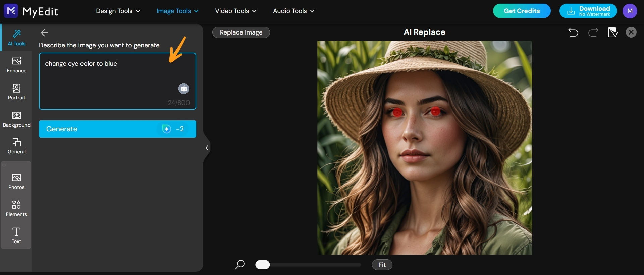Click the AI prompt suggestion robot icon

click(x=183, y=89)
